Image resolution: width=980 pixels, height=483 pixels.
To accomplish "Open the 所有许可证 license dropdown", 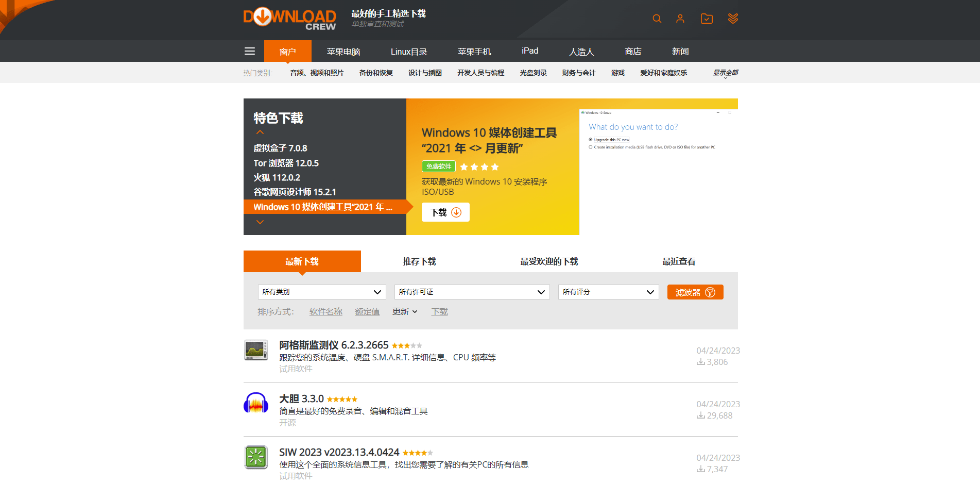I will coord(472,292).
